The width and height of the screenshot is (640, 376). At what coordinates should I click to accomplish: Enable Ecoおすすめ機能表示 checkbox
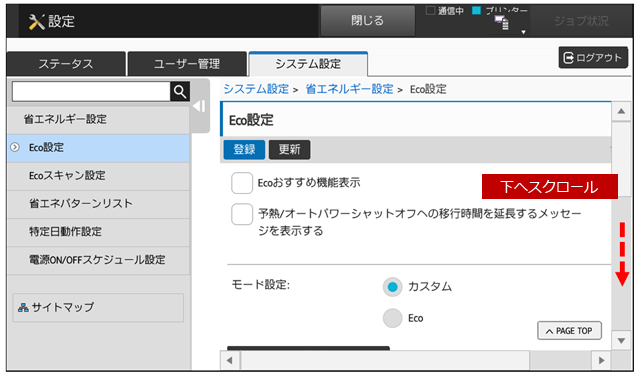[x=242, y=183]
